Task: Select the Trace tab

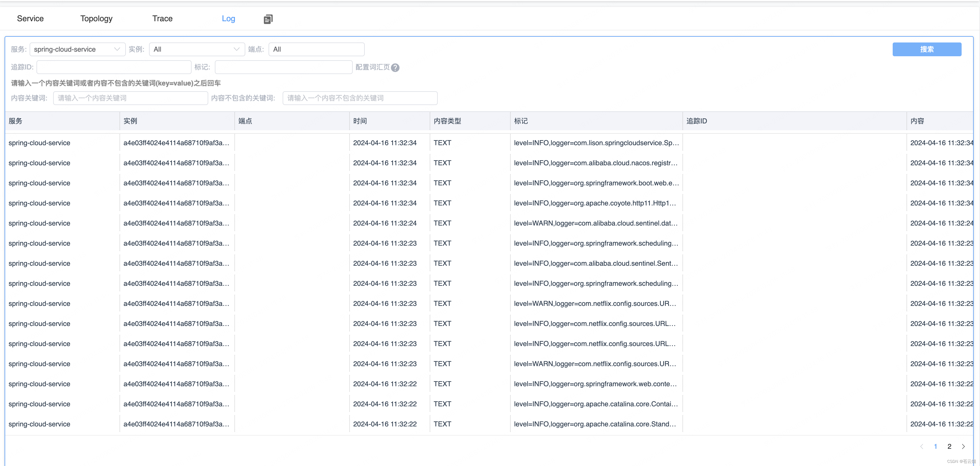Action: click(x=163, y=19)
